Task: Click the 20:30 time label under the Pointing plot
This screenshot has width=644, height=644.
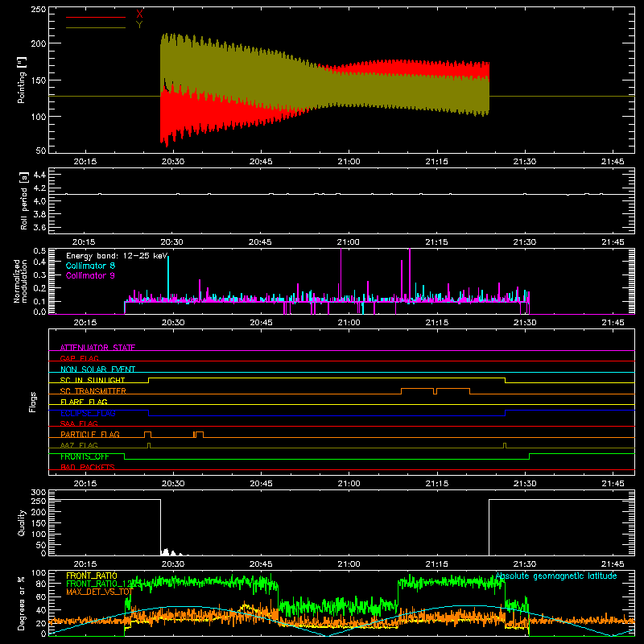Action: [x=173, y=162]
